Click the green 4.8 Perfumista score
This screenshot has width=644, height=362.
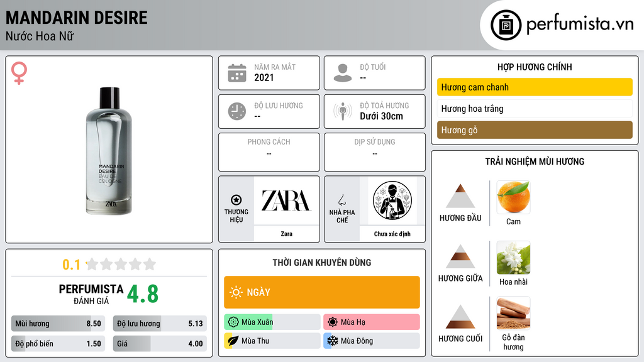[143, 293]
